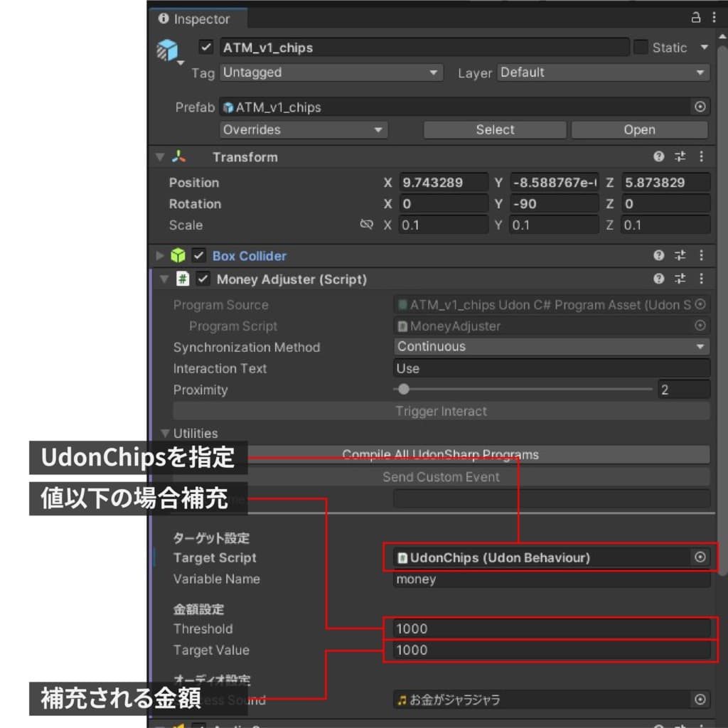The width and height of the screenshot is (728, 728).
Task: Click the Trigger Interact button
Action: (441, 411)
